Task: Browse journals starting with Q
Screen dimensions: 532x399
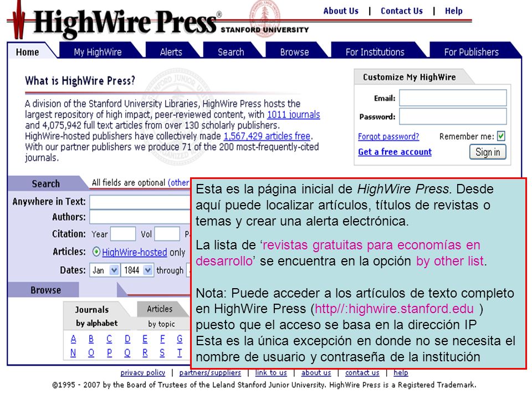Action: 127,353
